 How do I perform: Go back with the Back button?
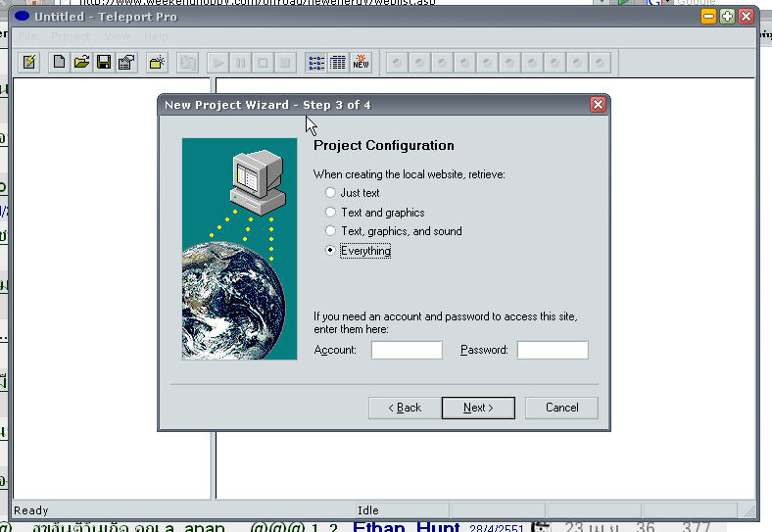pos(405,408)
